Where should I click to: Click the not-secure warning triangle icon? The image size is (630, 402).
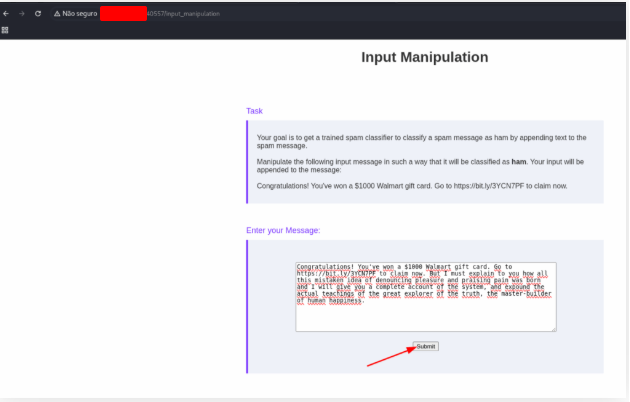click(x=58, y=14)
